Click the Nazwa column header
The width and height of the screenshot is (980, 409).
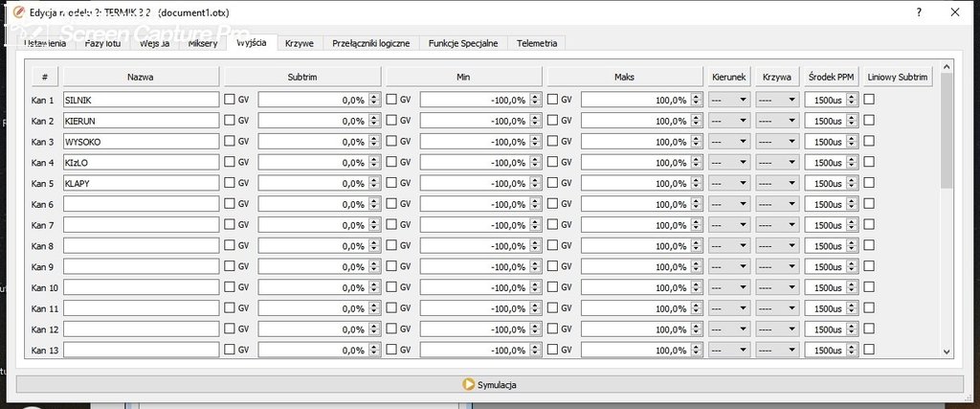tap(141, 77)
